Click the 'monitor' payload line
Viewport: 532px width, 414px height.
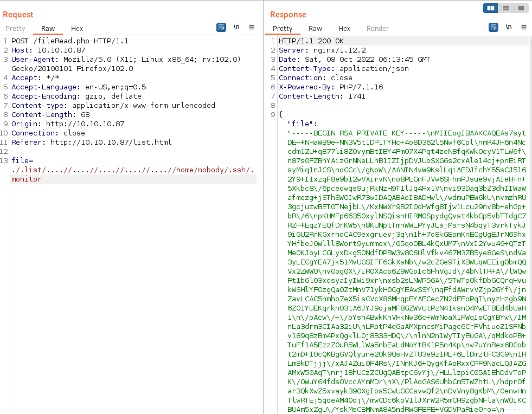coord(27,179)
